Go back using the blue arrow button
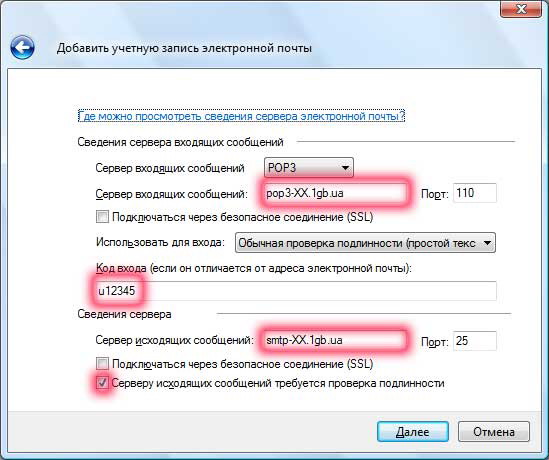Screen dimensions: 549x460 pos(22,47)
